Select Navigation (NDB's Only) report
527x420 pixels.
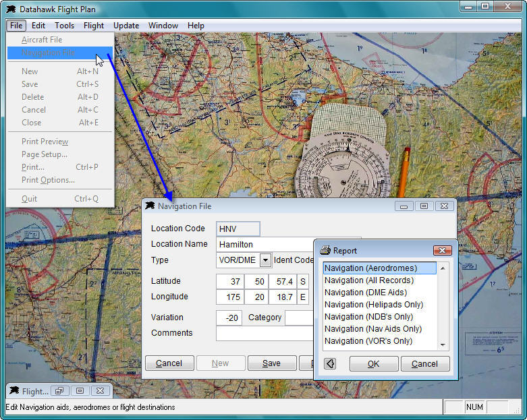(380, 317)
